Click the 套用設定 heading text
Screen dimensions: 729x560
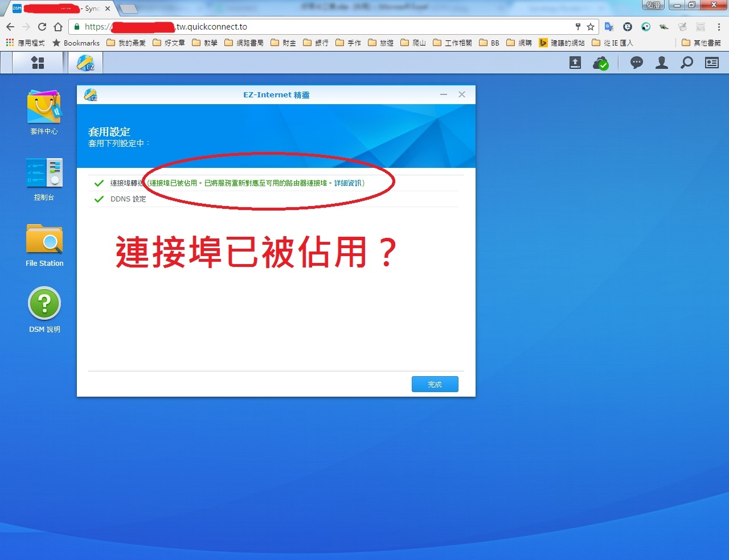(x=109, y=132)
